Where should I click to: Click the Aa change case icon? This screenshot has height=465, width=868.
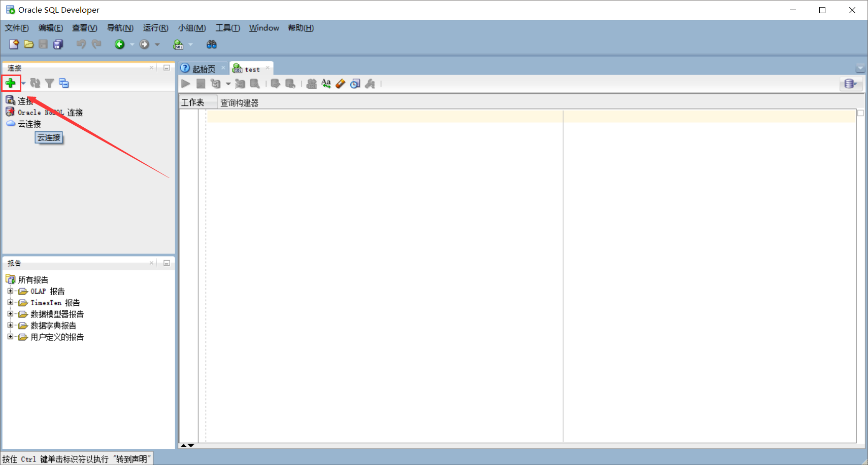click(326, 84)
